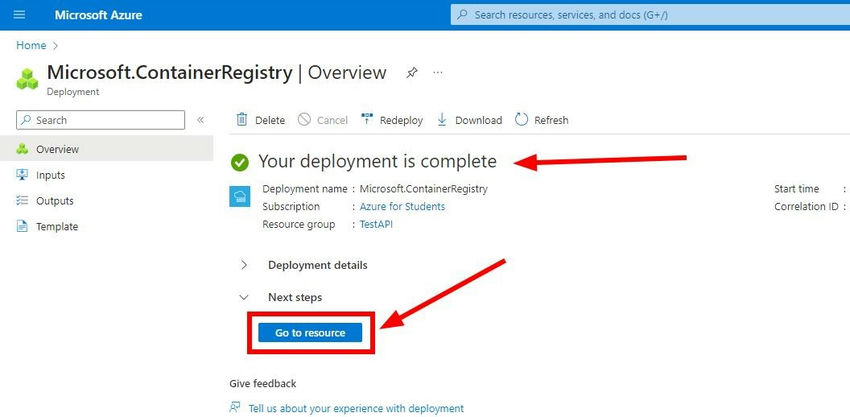The image size is (850, 417).
Task: Collapse the sidebar with double chevron
Action: (x=201, y=120)
